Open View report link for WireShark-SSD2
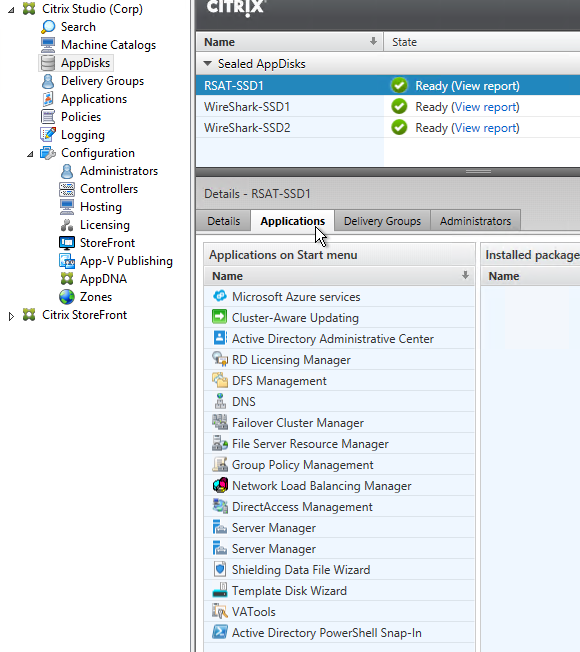Image resolution: width=580 pixels, height=652 pixels. 485,128
